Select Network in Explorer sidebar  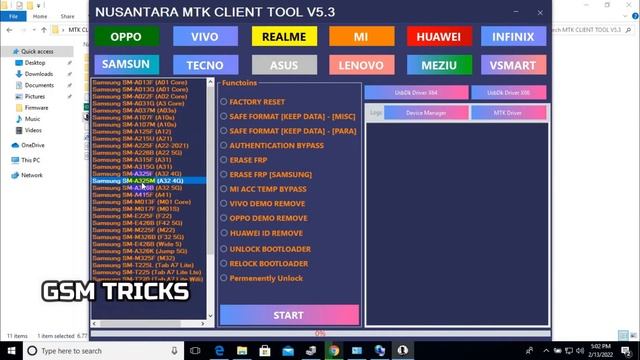point(31,175)
